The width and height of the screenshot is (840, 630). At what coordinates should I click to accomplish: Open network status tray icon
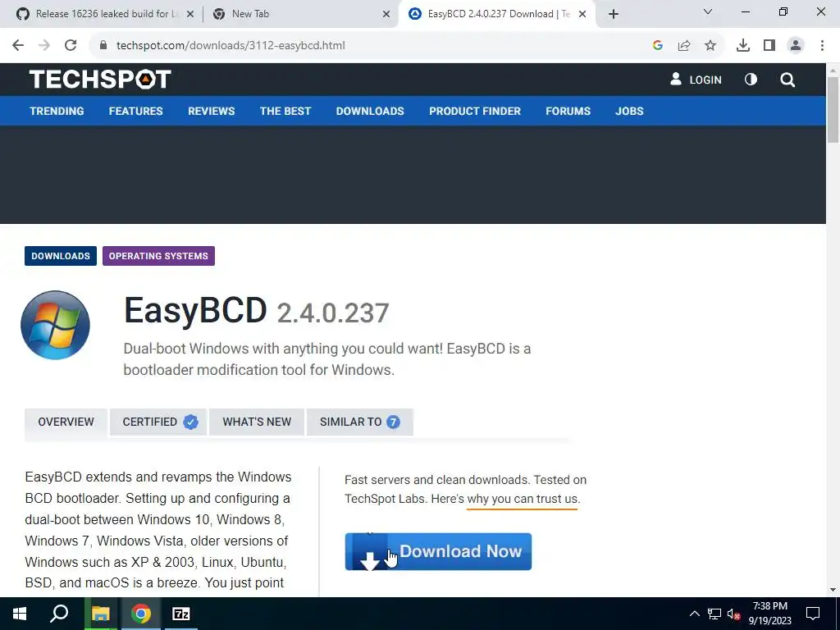point(714,614)
